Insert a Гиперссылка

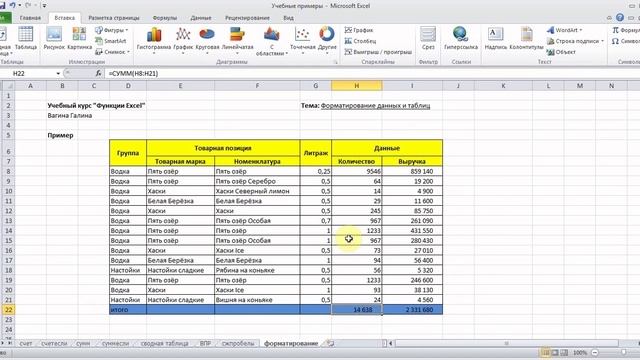click(460, 38)
